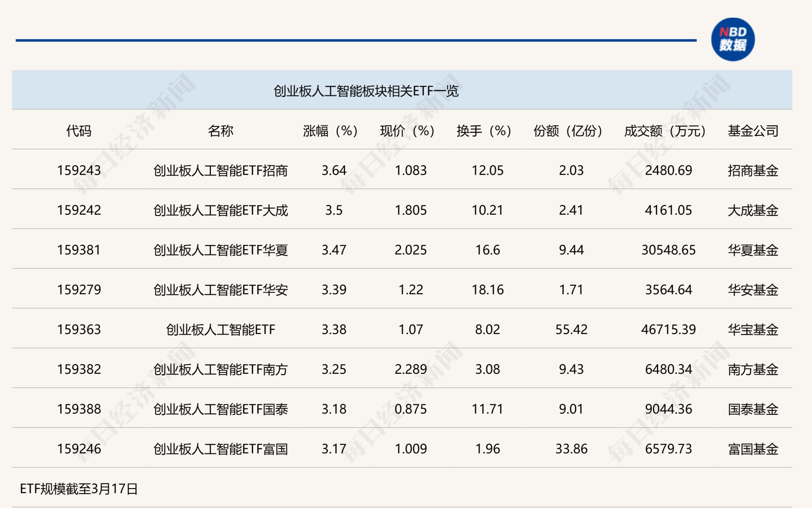The height and width of the screenshot is (508, 812).
Task: Click the 成交额 (万元) column header
Action: tap(665, 131)
